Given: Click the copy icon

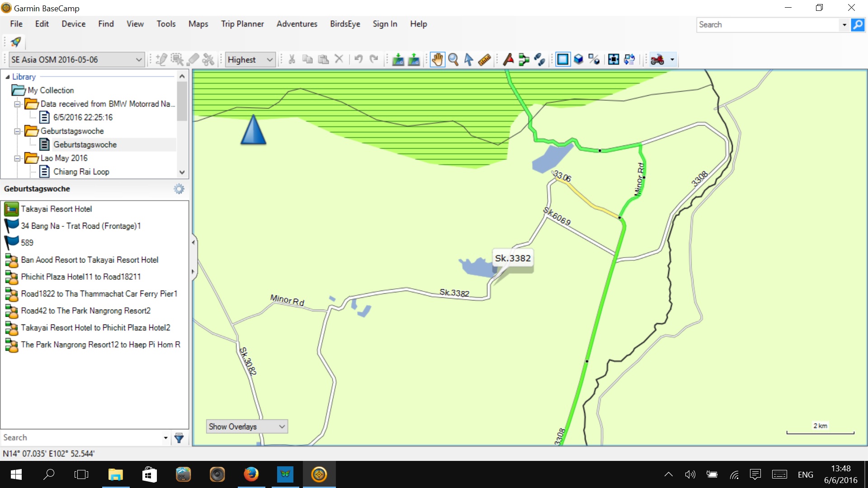Looking at the screenshot, I should (307, 60).
